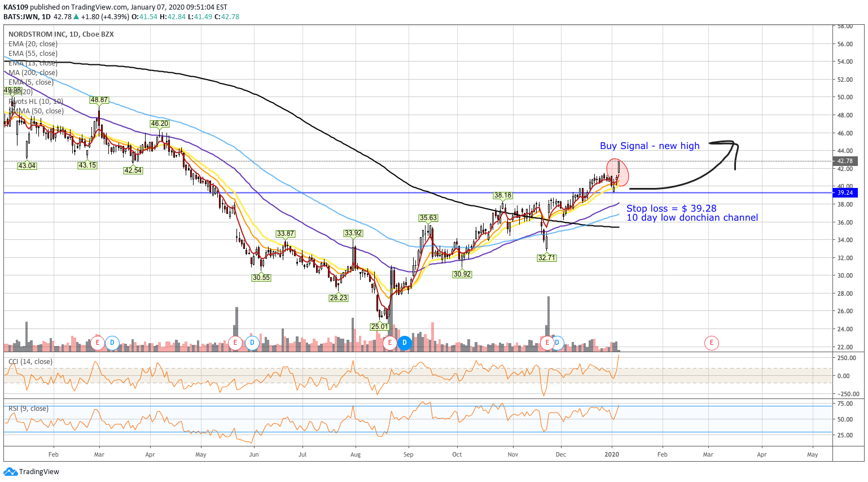Click the 75.00 value on RSI scale
This screenshot has height=482, width=868.
tap(845, 404)
